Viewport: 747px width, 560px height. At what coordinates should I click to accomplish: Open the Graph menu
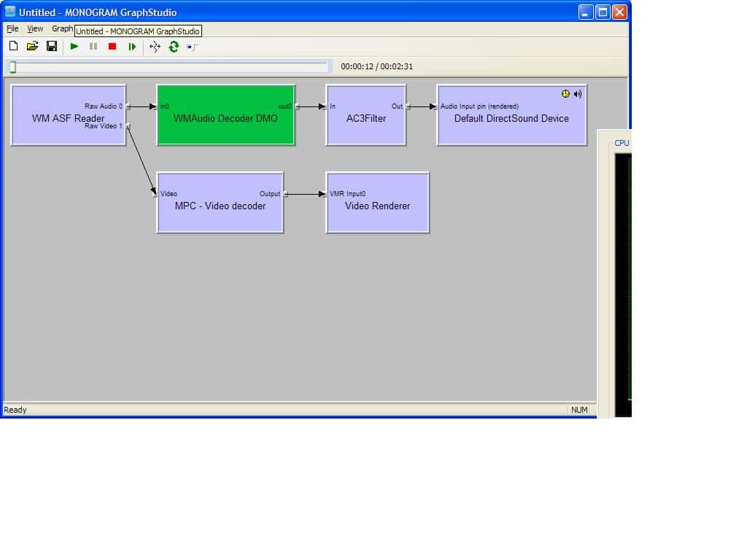tap(63, 28)
